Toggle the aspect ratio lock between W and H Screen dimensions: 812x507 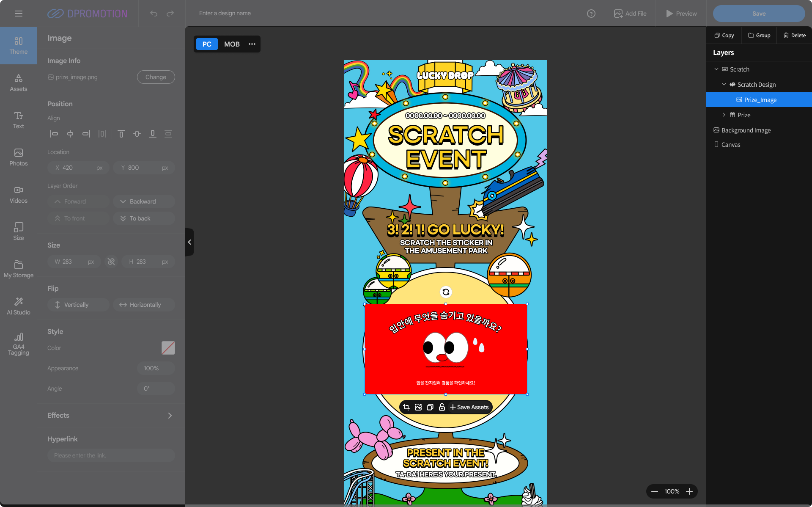(111, 262)
